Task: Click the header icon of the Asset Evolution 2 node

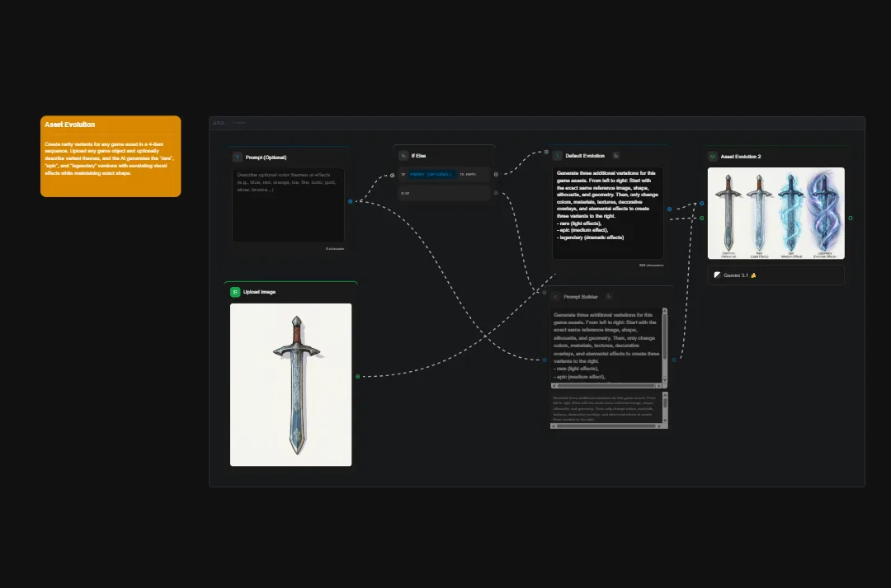Action: [x=713, y=156]
